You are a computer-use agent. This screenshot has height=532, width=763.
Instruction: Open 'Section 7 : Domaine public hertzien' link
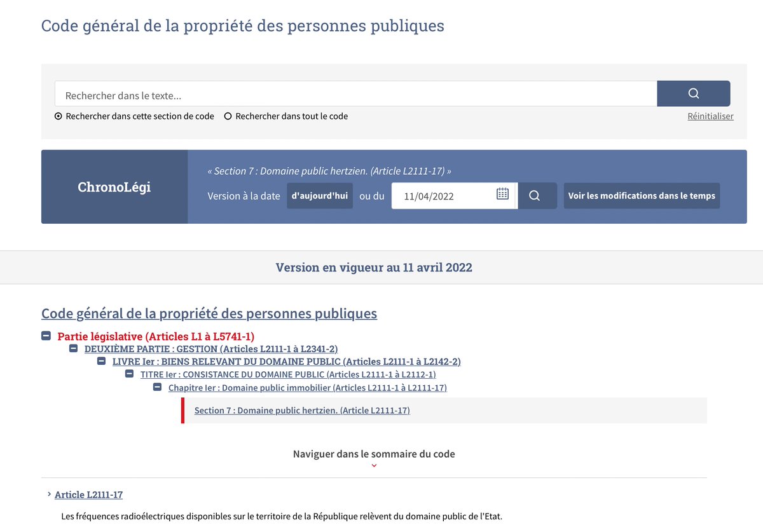[302, 411]
